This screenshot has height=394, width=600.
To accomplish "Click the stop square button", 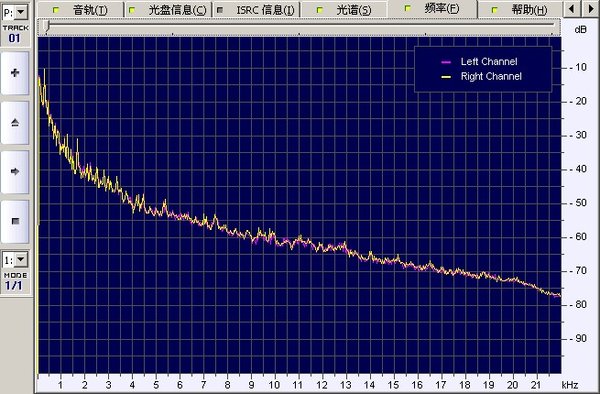I will coord(15,221).
